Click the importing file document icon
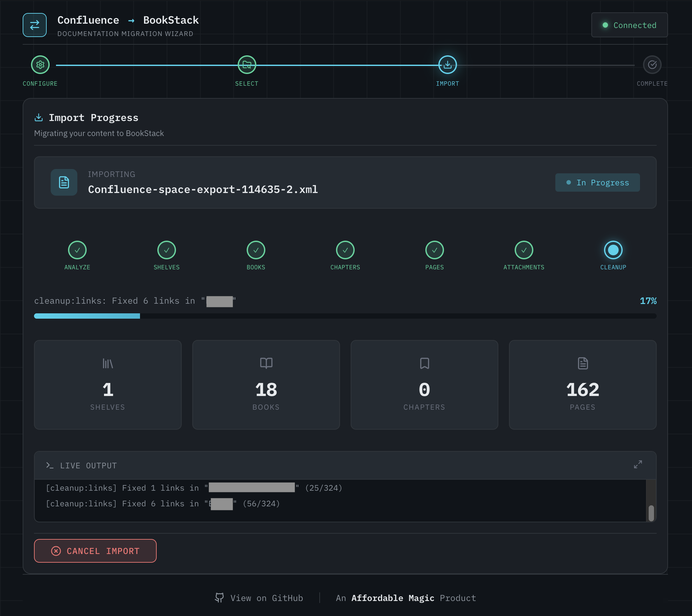692x616 pixels. pyautogui.click(x=64, y=182)
